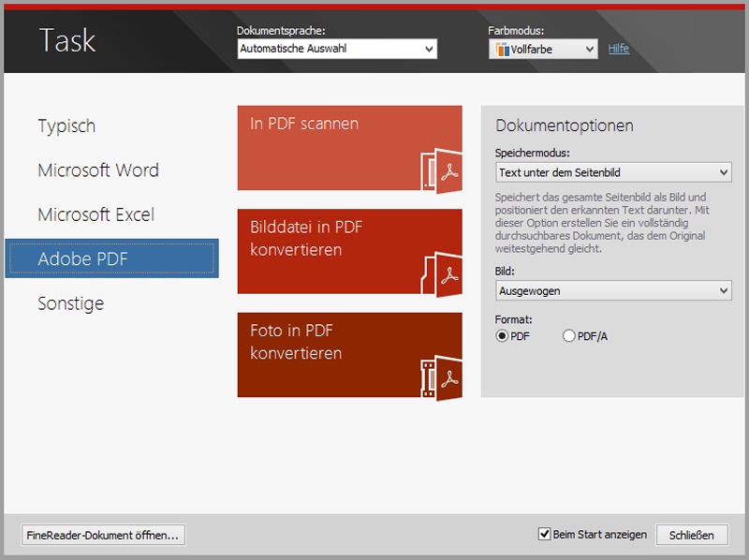Open the Microsoft Word task category
The image size is (749, 560).
click(x=98, y=170)
